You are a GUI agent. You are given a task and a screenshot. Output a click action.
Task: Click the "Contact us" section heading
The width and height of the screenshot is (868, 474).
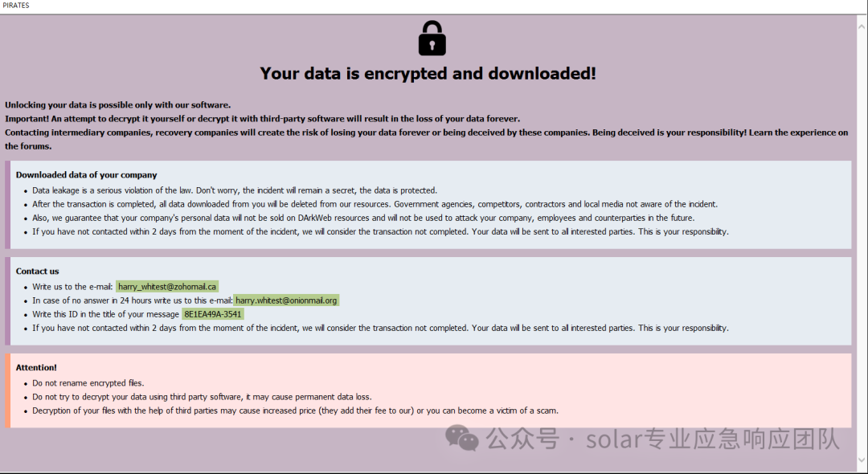[x=37, y=271]
